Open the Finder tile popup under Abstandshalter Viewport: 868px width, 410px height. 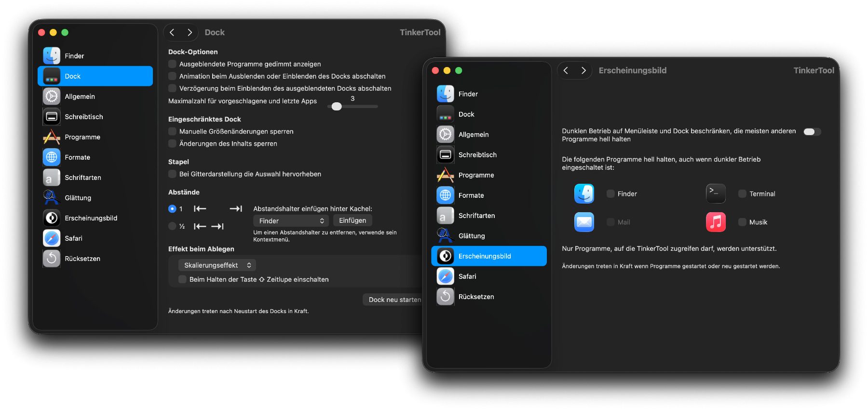click(x=291, y=221)
